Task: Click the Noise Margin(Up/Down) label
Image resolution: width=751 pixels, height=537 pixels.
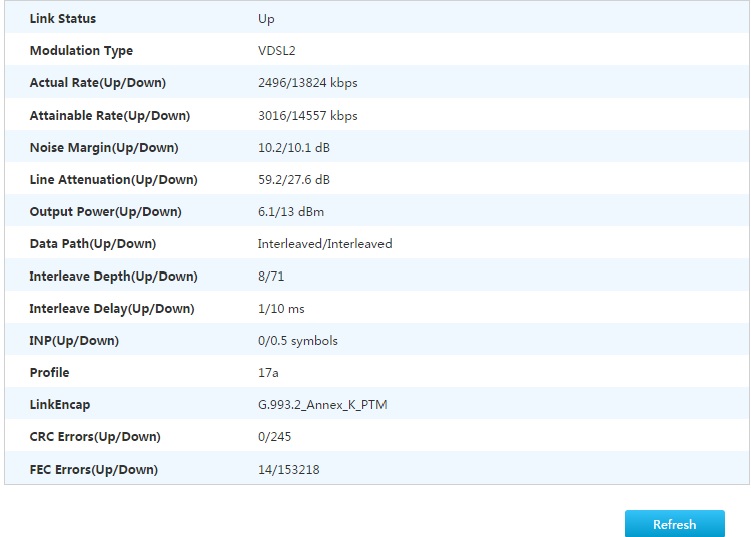Action: [x=104, y=148]
